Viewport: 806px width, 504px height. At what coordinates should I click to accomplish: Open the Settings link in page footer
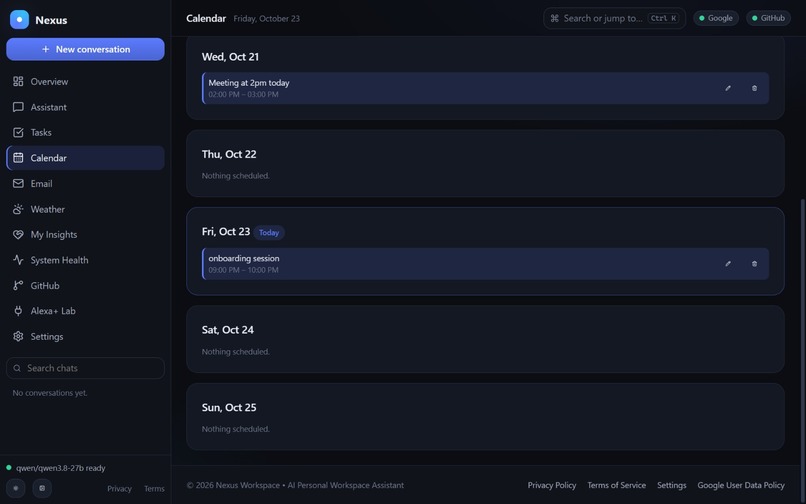tap(671, 485)
